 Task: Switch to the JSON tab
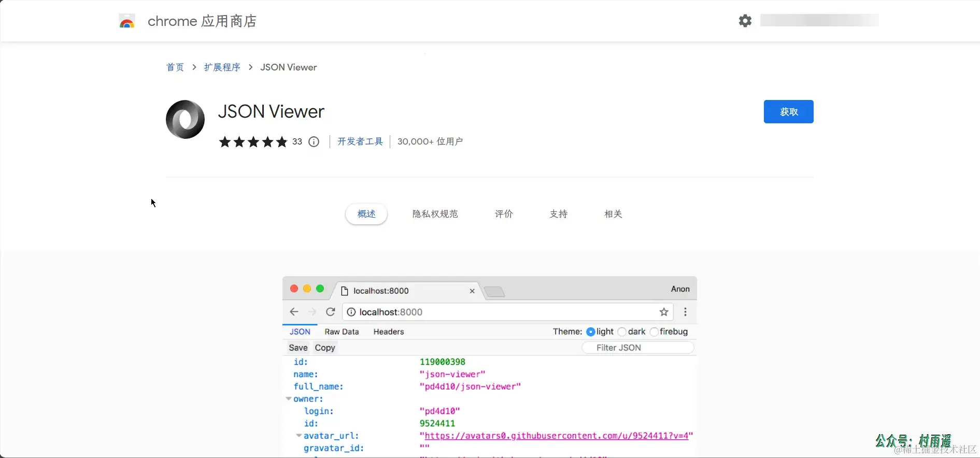(x=300, y=332)
